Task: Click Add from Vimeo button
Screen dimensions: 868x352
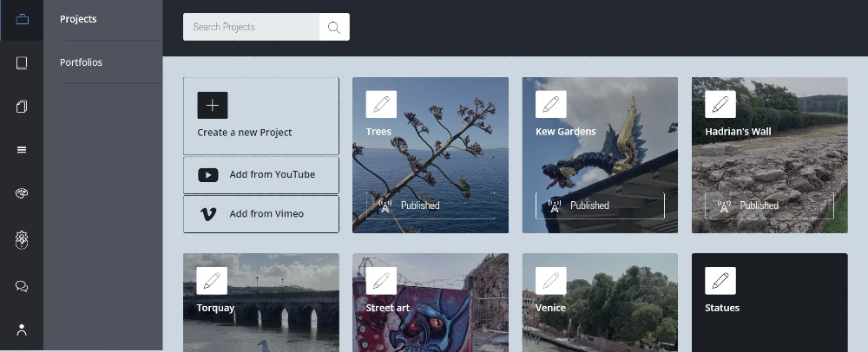Action: tap(261, 214)
